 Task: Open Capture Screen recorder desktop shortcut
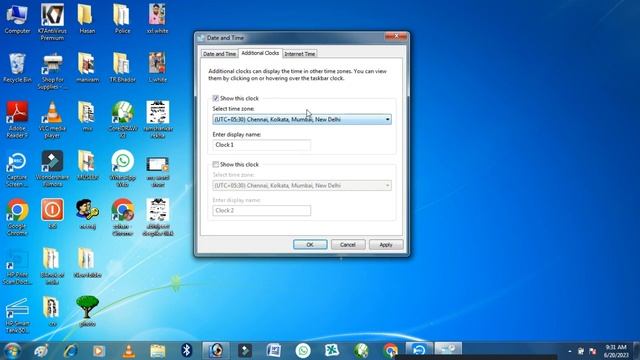17,168
